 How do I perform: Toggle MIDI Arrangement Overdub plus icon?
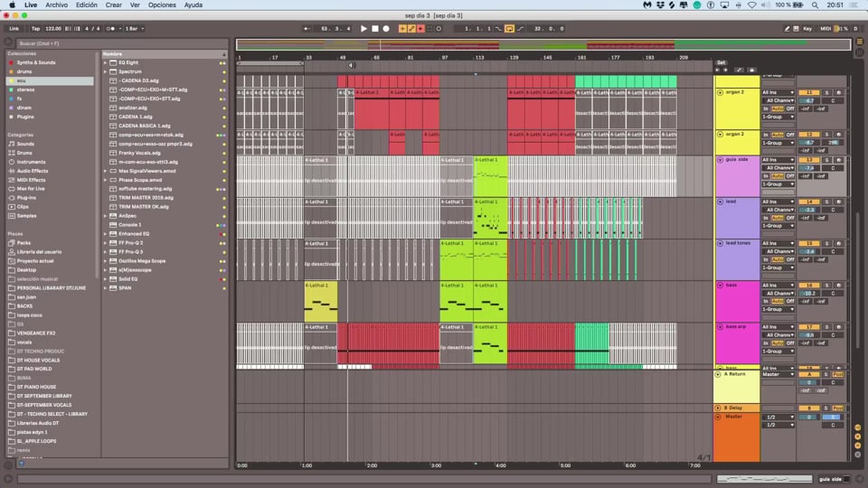click(x=402, y=28)
